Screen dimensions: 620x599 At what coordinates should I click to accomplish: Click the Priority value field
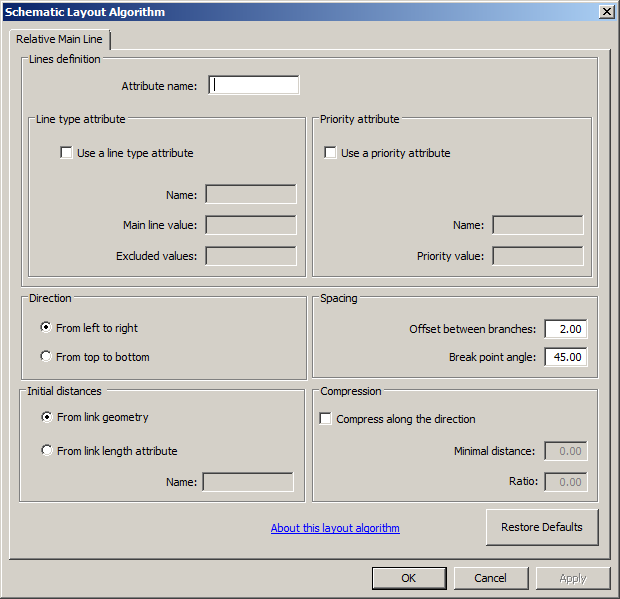538,256
